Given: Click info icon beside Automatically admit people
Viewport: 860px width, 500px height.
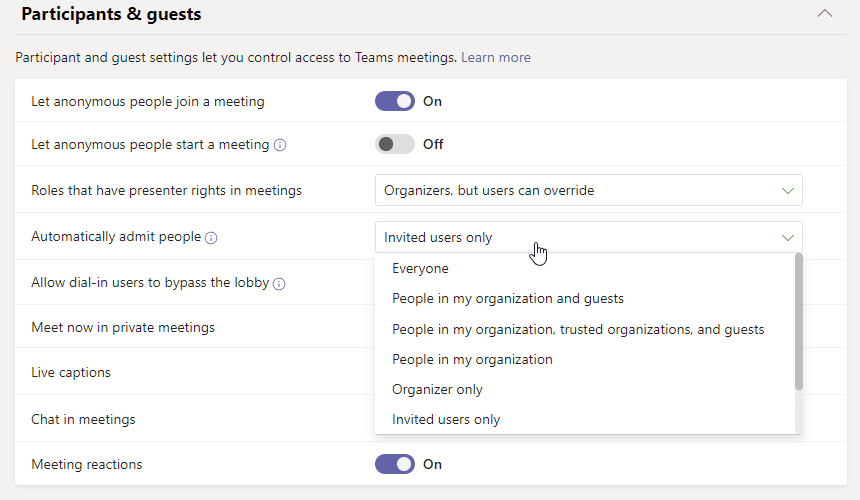Looking at the screenshot, I should point(211,238).
